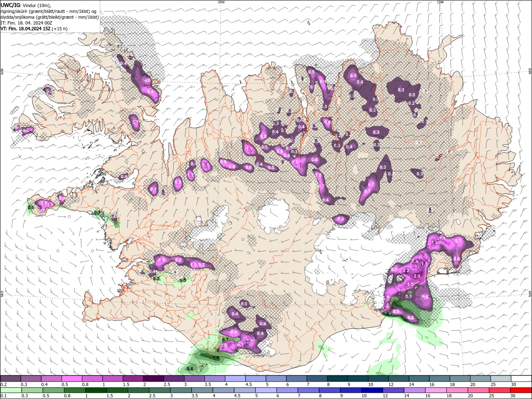Pick the deep navy-blue swatch labeled 10 in lower legend
Viewport: 532px width, 399px height.
[372, 390]
